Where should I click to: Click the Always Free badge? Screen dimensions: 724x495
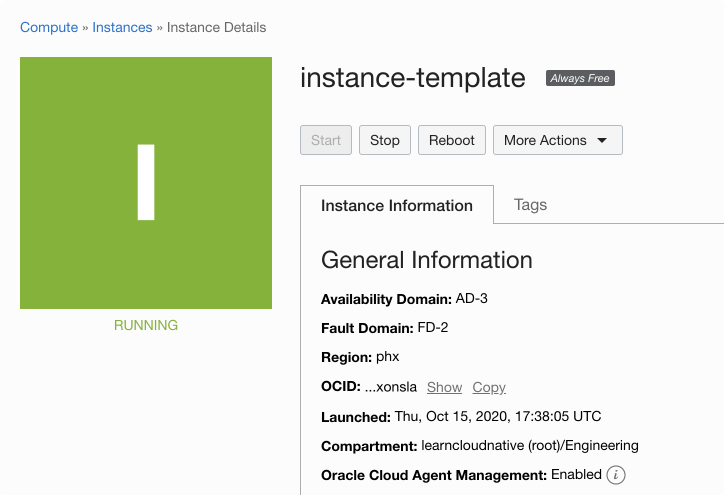pos(580,78)
